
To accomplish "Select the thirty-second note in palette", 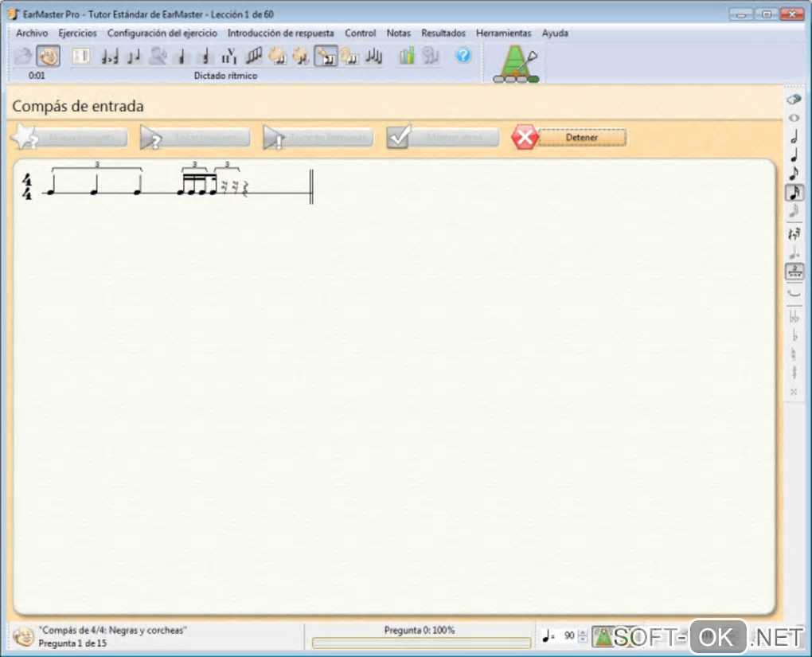I will tap(794, 211).
